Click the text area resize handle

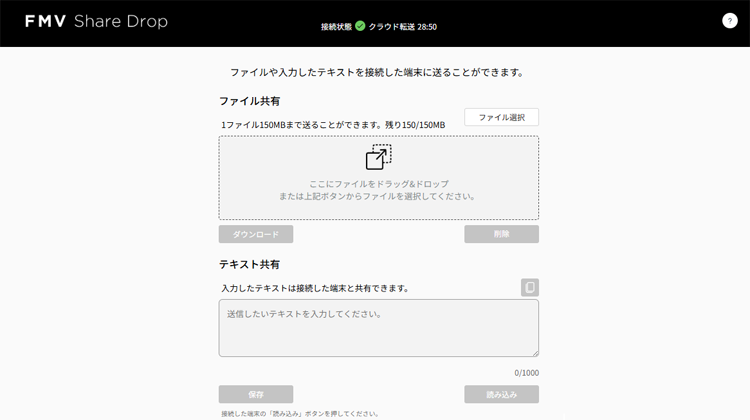click(535, 353)
